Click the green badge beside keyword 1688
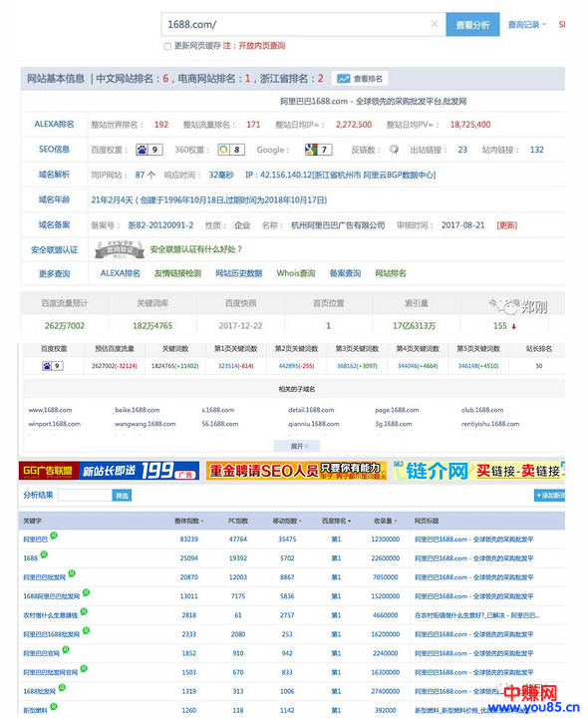This screenshot has width=588, height=719. (44, 554)
